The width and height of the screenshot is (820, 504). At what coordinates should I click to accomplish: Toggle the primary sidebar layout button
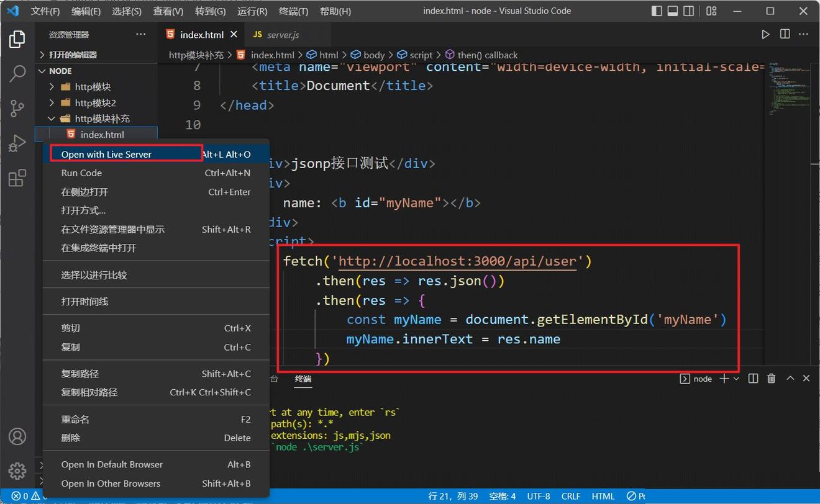pyautogui.click(x=657, y=11)
